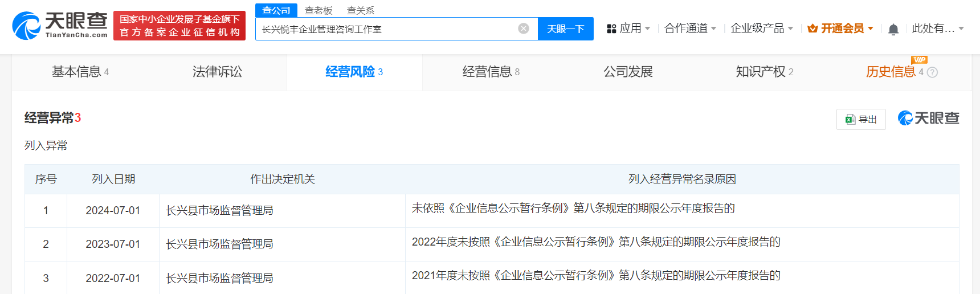Switch to the 查关系 search tab

coord(361,10)
